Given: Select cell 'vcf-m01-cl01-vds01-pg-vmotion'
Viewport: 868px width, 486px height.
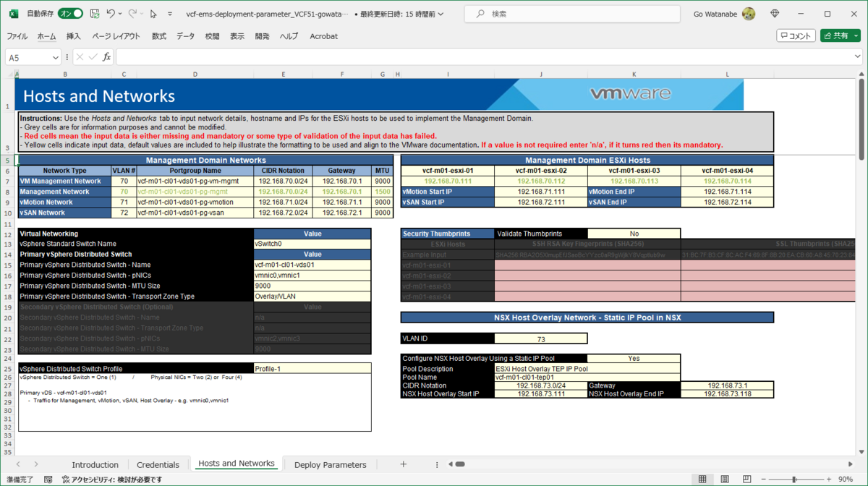Looking at the screenshot, I should (x=195, y=202).
